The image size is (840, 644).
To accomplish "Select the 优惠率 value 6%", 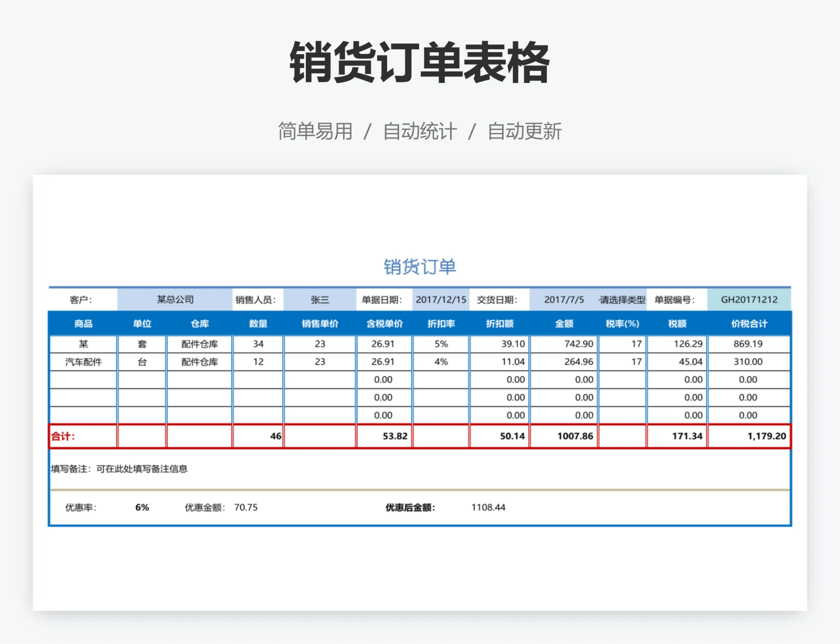I will coord(141,507).
